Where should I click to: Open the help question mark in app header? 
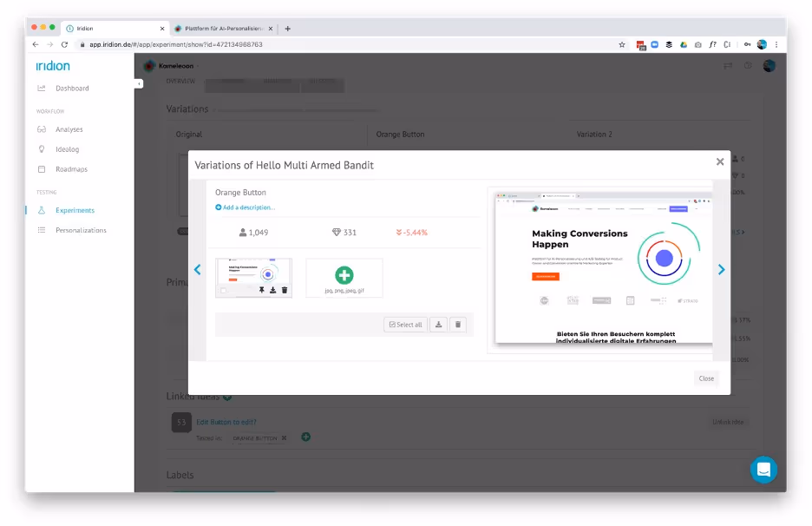point(748,66)
